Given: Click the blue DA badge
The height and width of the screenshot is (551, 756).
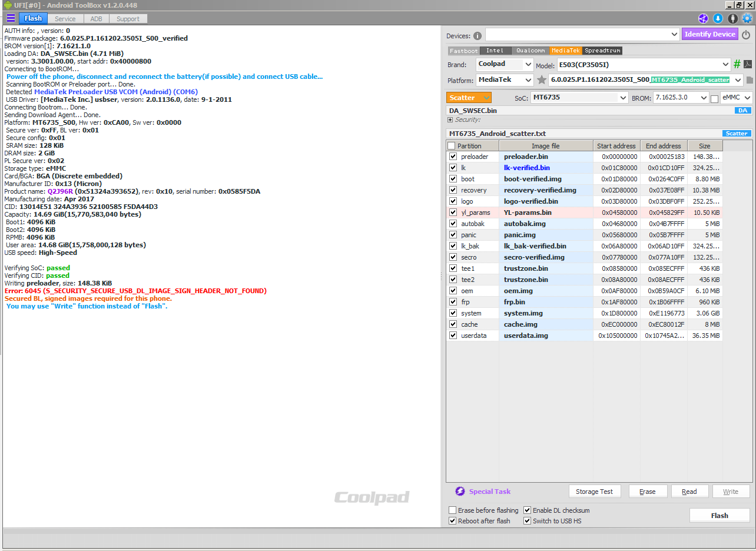Looking at the screenshot, I should pyautogui.click(x=742, y=110).
